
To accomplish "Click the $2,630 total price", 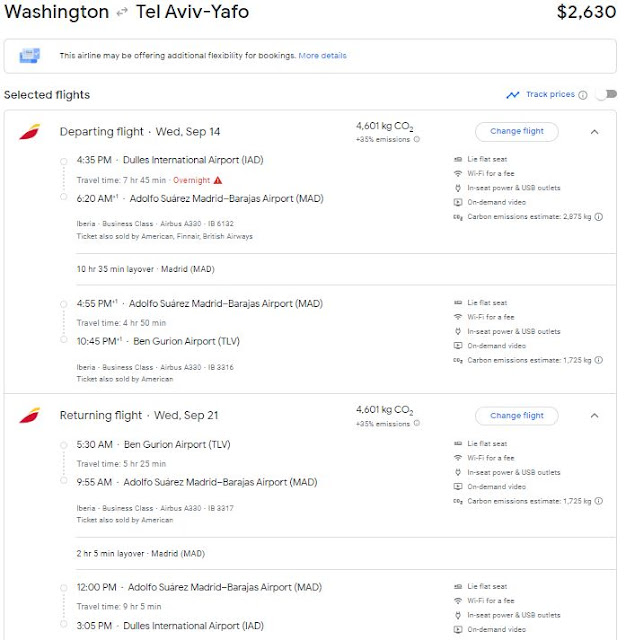I will 585,13.
